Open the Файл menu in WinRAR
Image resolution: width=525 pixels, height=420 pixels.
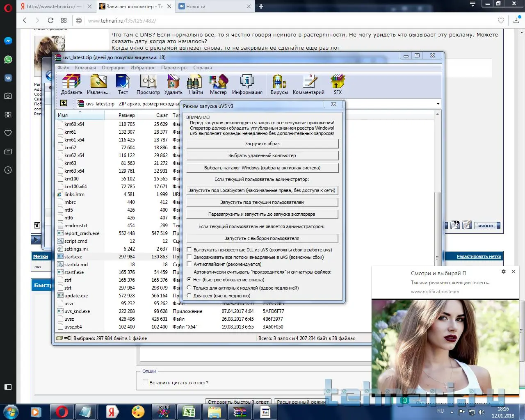(63, 68)
